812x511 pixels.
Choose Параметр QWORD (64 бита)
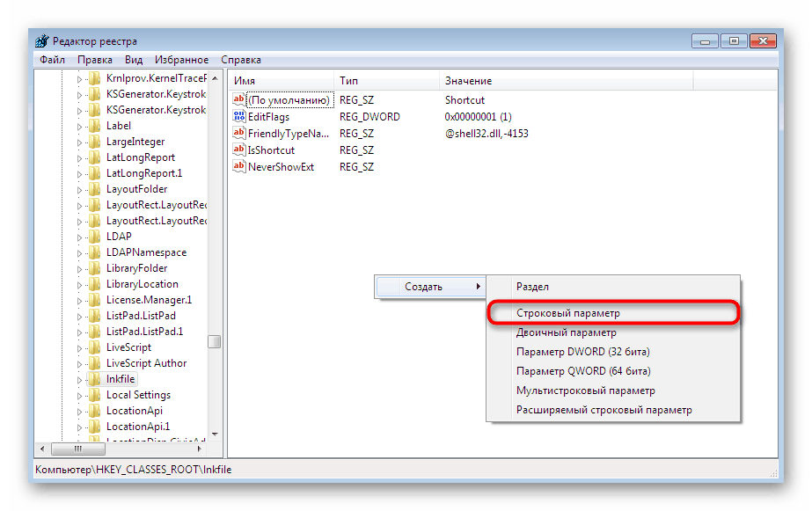[x=613, y=371]
